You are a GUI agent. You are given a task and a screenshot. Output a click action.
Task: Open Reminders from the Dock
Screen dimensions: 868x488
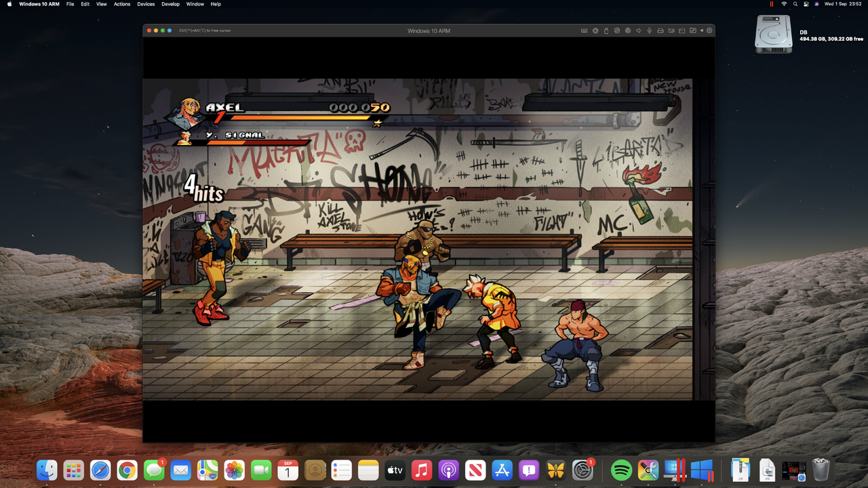341,470
